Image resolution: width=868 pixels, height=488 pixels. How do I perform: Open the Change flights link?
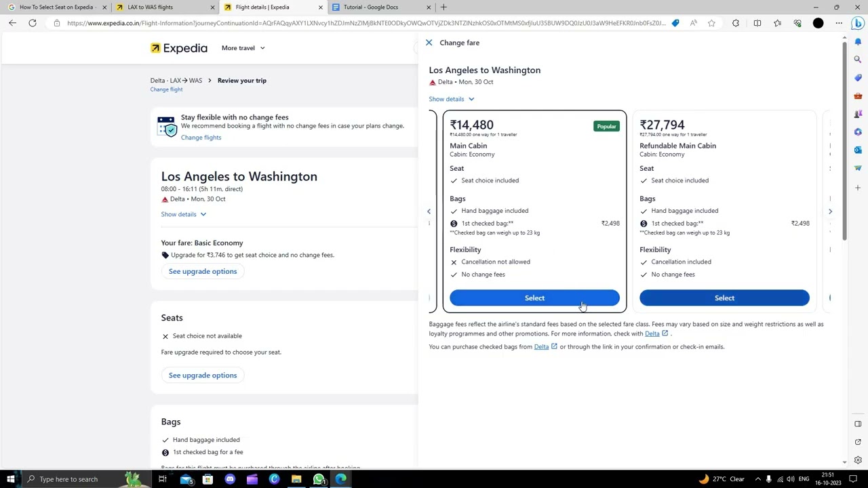pyautogui.click(x=201, y=138)
